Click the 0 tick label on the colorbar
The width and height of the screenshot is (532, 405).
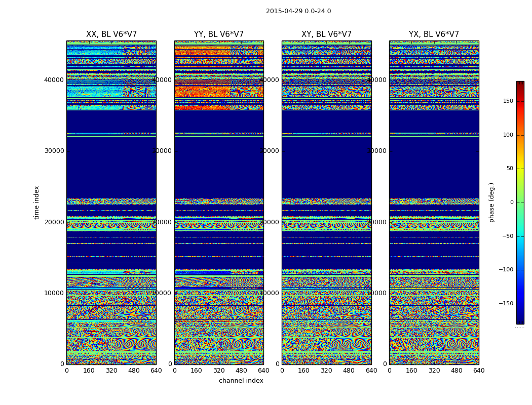[512, 202]
